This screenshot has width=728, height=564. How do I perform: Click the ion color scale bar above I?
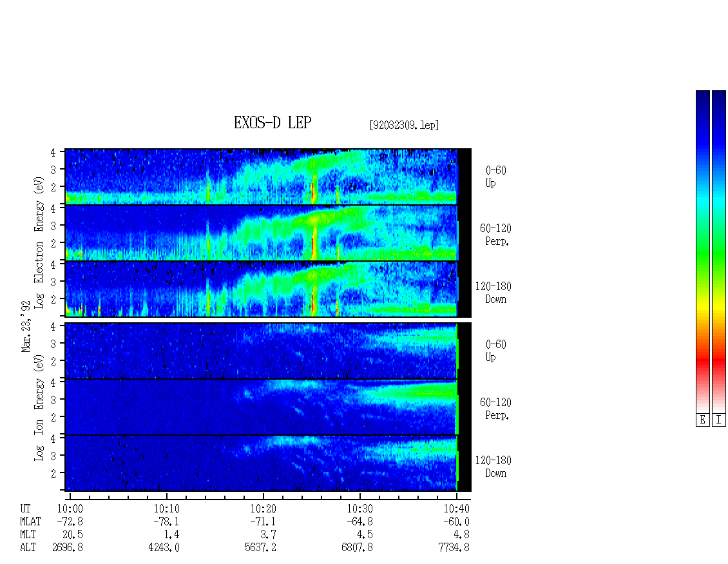(719, 251)
